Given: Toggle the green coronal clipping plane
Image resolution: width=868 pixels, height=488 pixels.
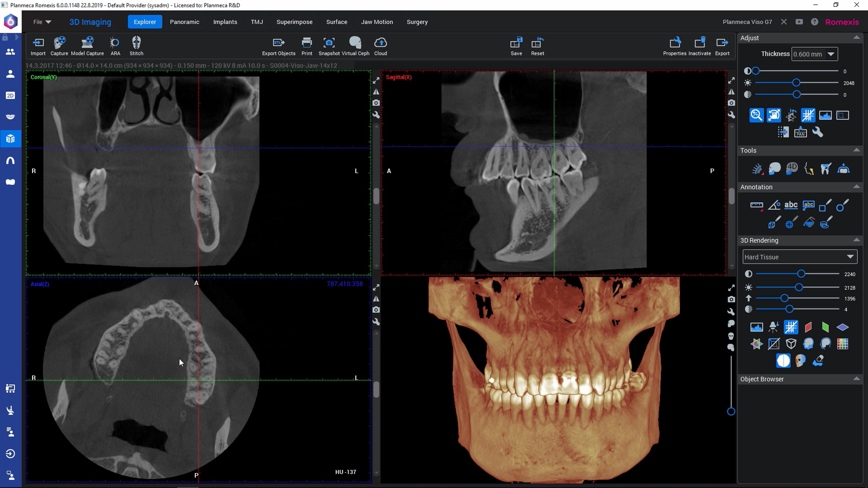Looking at the screenshot, I should [x=825, y=327].
